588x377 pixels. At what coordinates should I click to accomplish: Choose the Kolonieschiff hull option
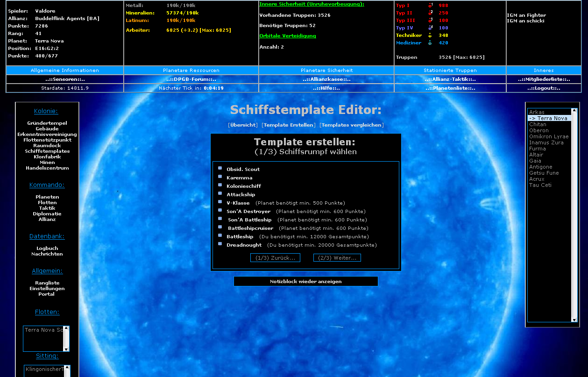tap(220, 185)
